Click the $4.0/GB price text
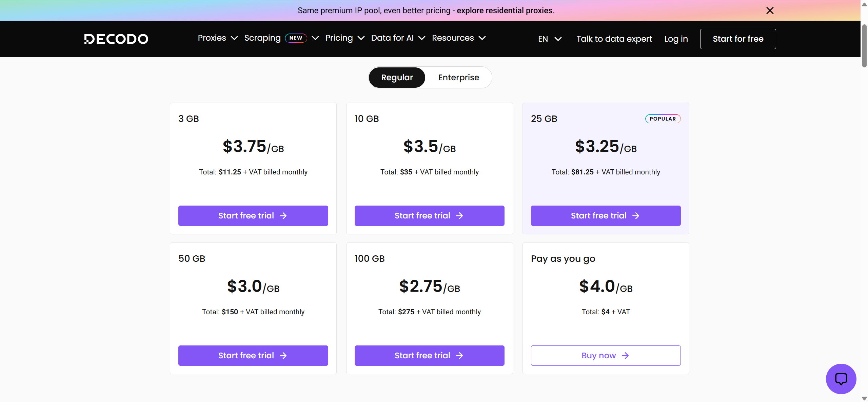 606,287
